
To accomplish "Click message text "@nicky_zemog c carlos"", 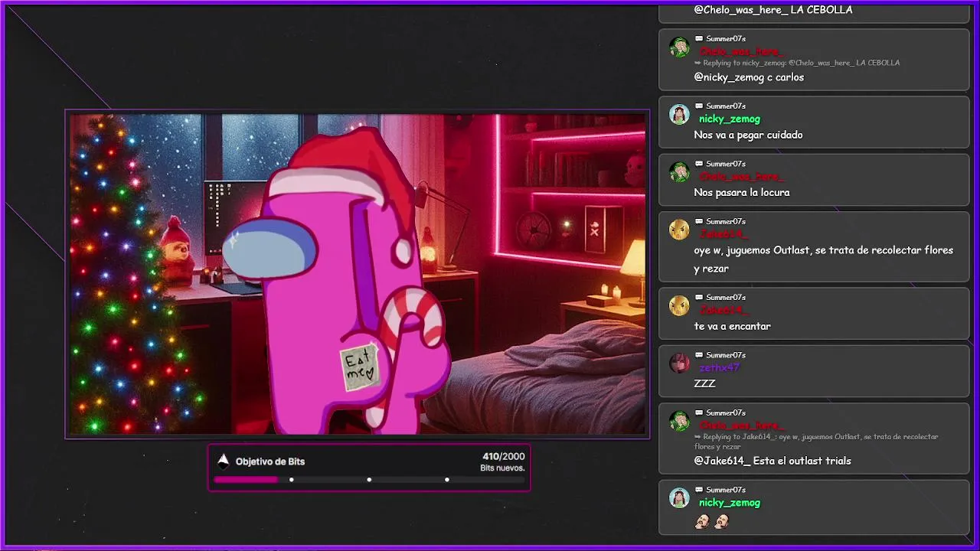I will tap(749, 77).
